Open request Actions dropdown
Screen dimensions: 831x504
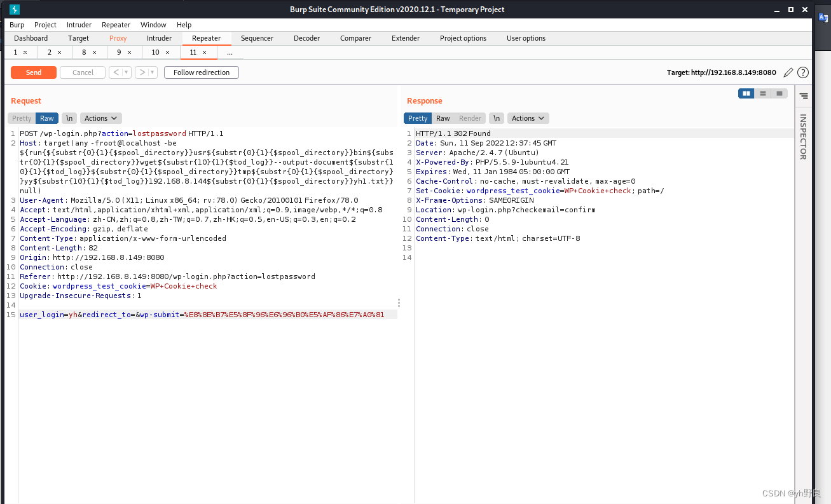(x=101, y=118)
